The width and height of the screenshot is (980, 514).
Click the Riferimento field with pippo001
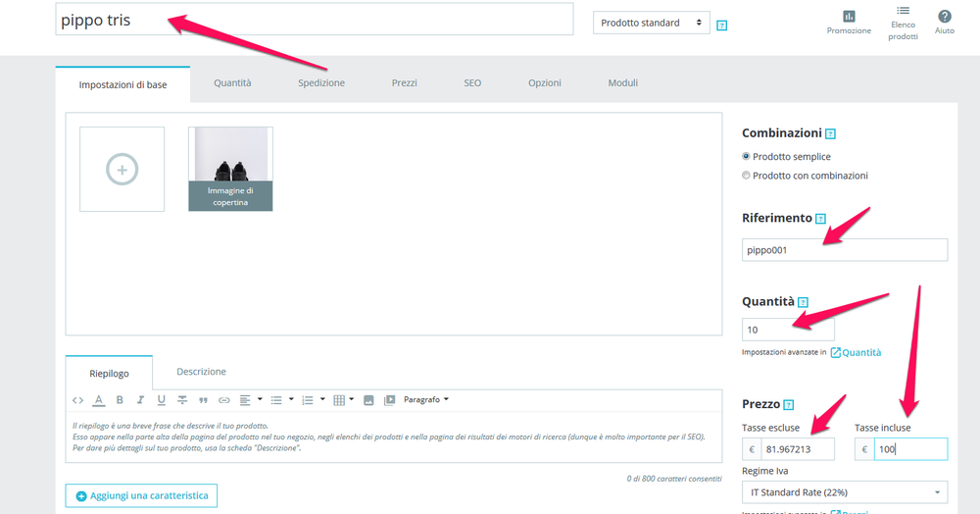(x=845, y=250)
